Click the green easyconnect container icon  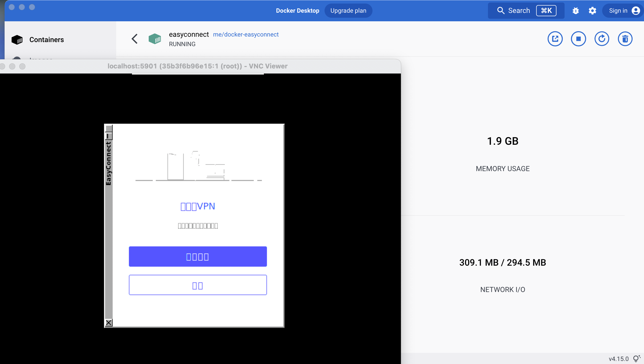click(155, 39)
